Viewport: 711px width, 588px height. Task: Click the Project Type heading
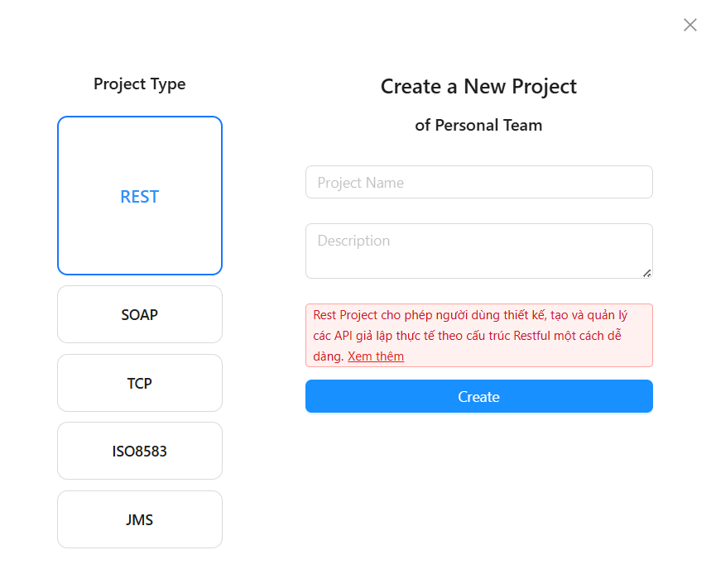tap(139, 84)
